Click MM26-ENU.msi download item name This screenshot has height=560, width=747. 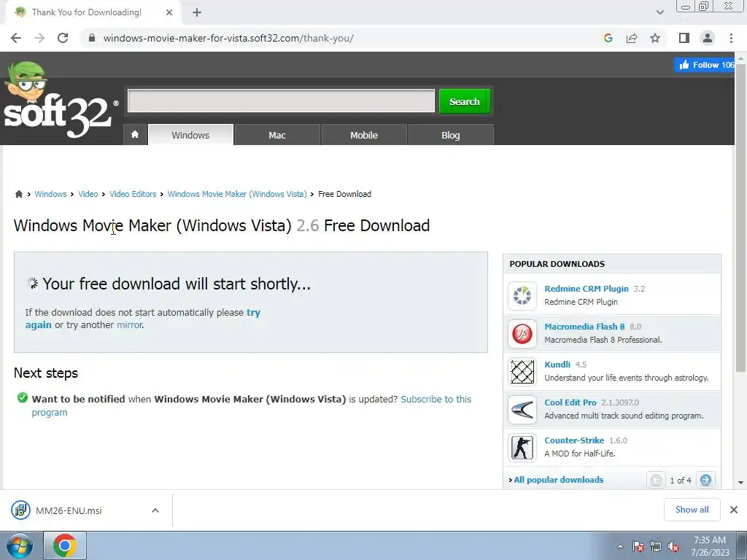click(69, 510)
